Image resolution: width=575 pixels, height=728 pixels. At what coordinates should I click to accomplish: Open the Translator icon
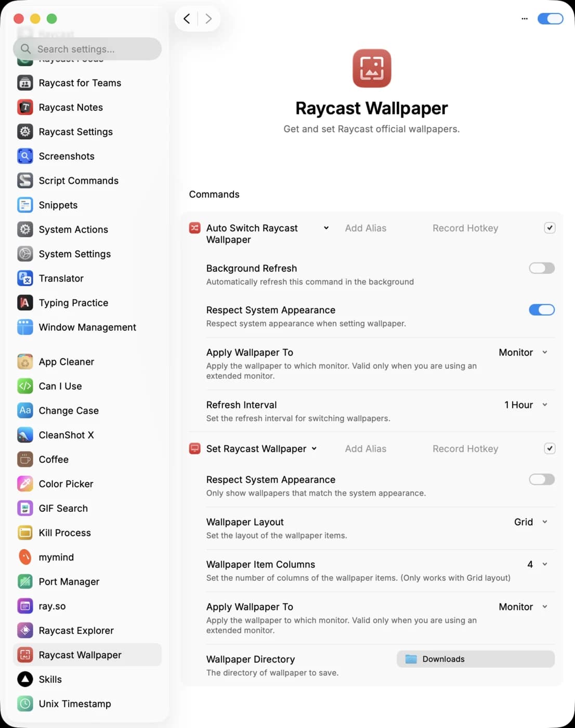[25, 278]
